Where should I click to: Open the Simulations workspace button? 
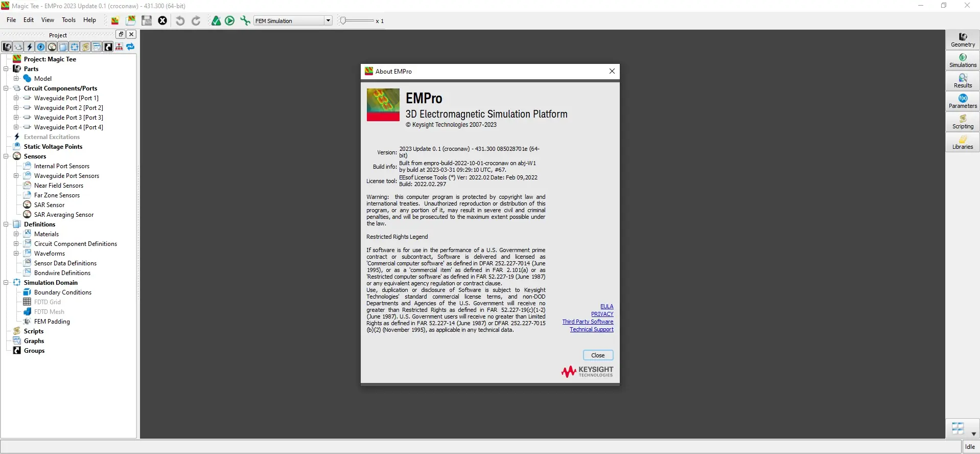tap(963, 60)
